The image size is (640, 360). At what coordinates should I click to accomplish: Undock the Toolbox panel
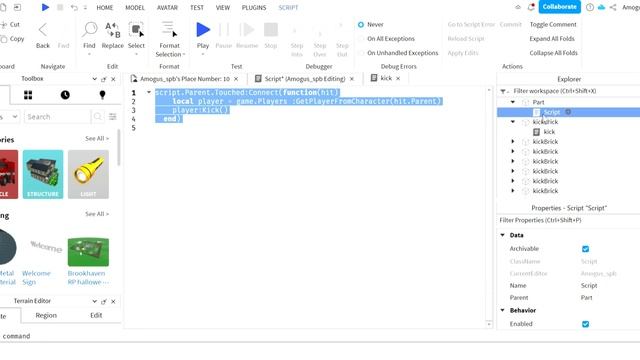coord(104,79)
